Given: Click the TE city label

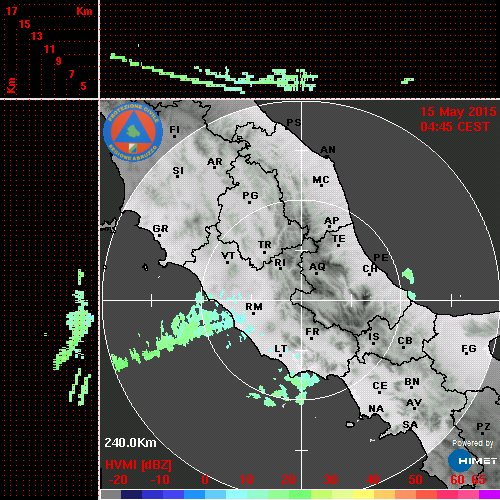Looking at the screenshot, I should click(339, 239).
